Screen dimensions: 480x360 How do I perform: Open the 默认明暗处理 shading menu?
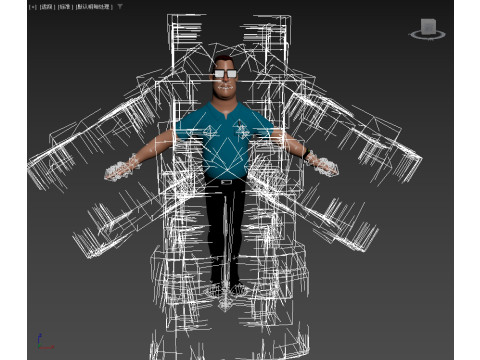click(94, 7)
